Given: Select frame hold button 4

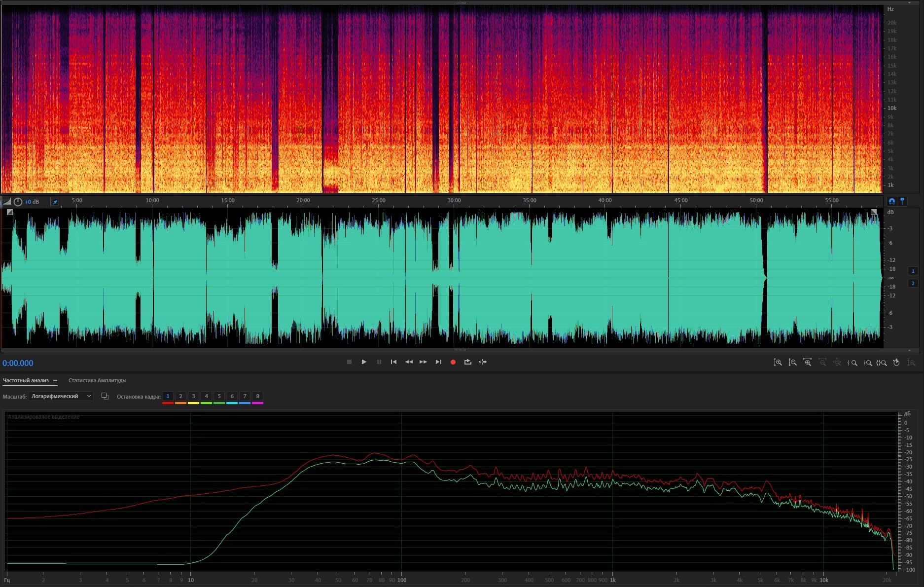Looking at the screenshot, I should 206,397.
